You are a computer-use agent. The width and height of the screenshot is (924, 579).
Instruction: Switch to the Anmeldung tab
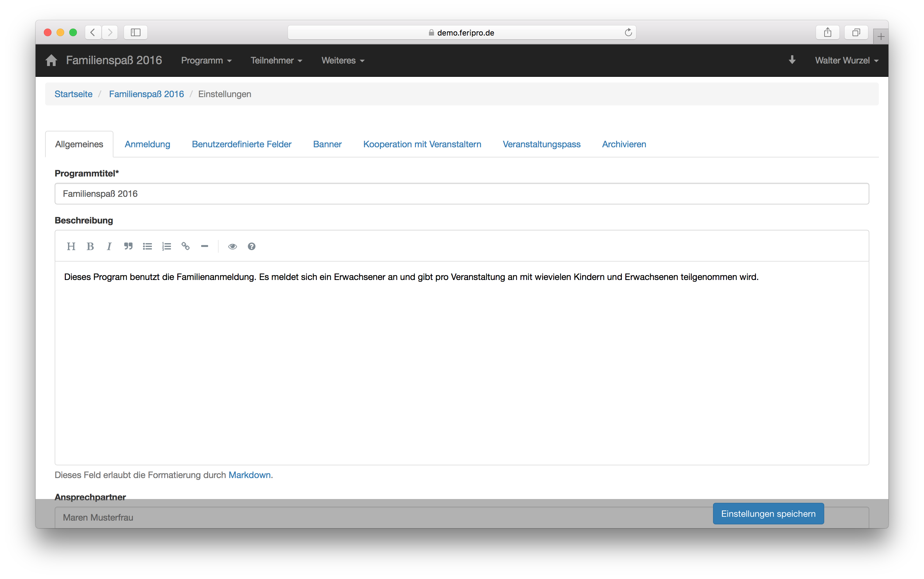pos(147,144)
